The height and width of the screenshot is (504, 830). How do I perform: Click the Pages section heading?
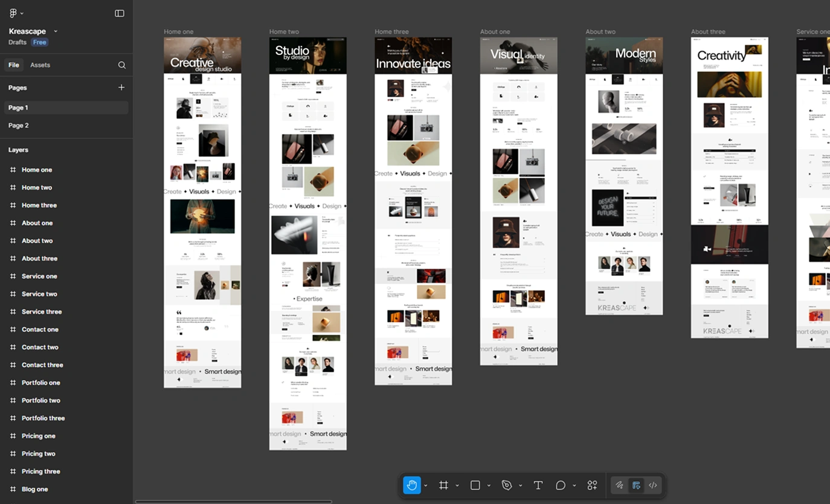(18, 88)
